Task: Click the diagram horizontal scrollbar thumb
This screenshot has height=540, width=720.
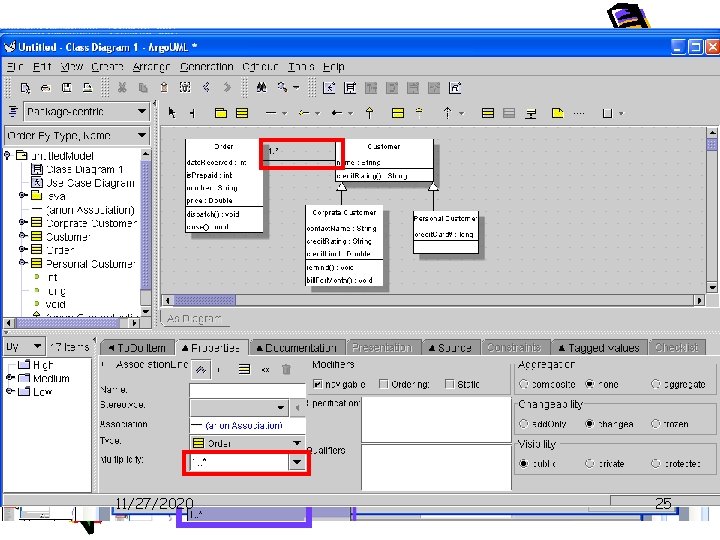Action: click(205, 300)
